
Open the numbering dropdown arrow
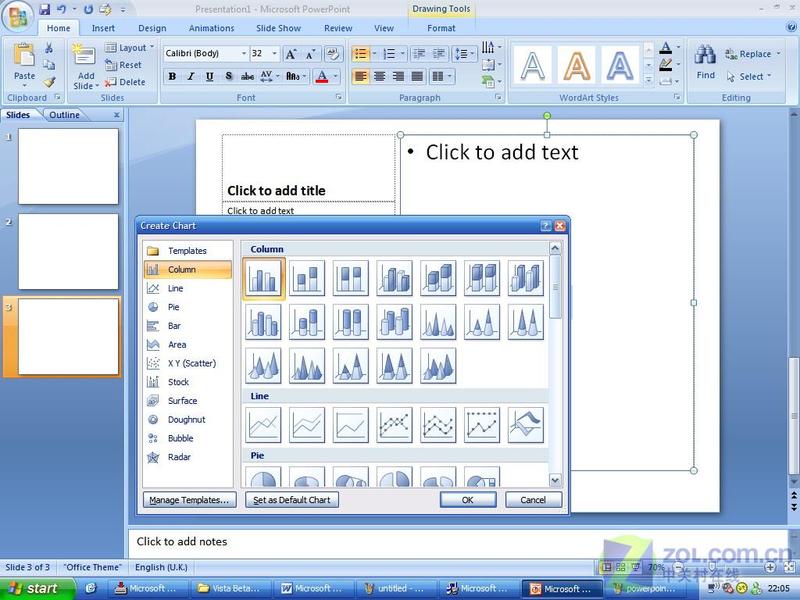[403, 54]
